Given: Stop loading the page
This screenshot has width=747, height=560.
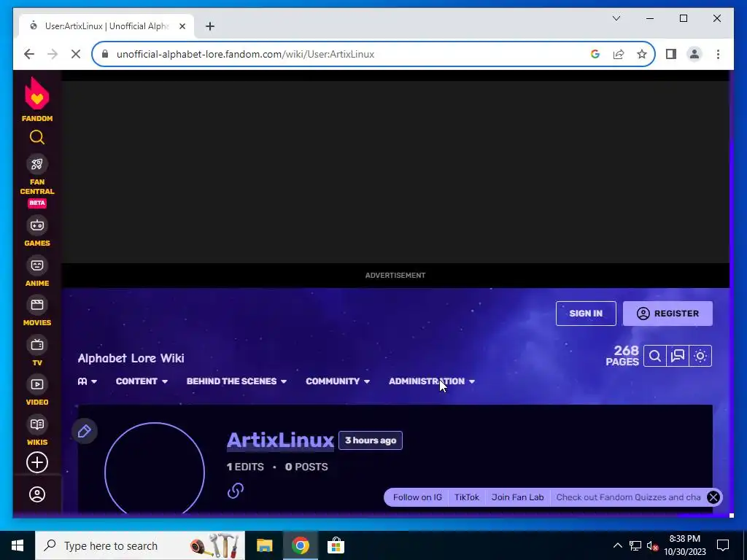Looking at the screenshot, I should [75, 54].
